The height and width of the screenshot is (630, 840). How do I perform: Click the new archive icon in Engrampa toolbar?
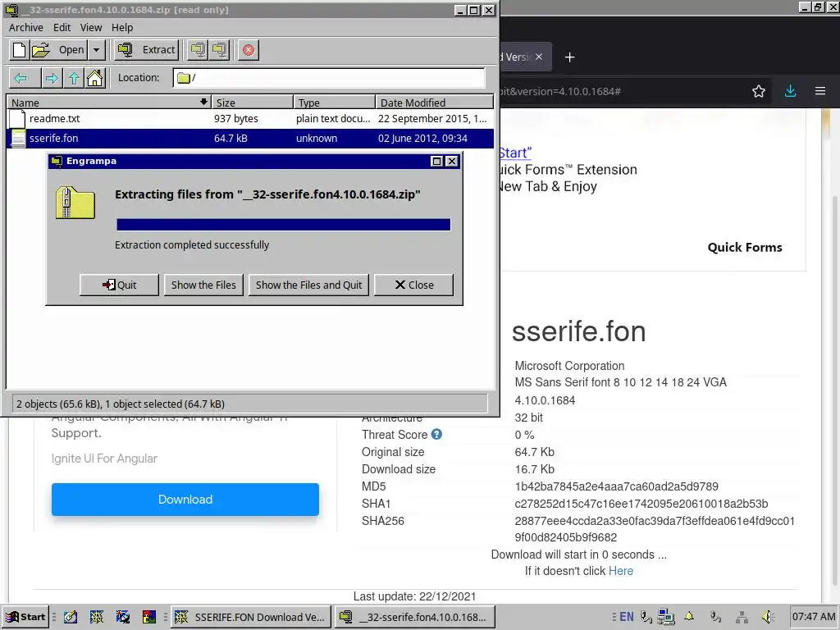[x=20, y=50]
